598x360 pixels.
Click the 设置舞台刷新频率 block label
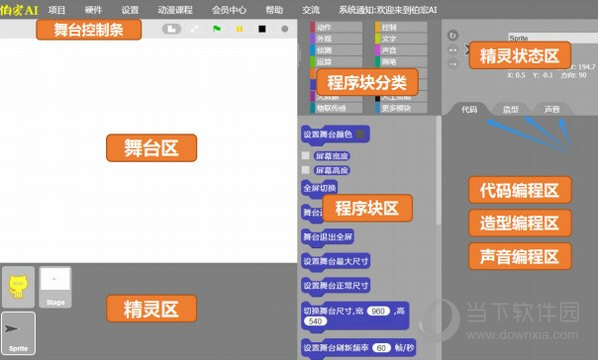click(x=336, y=348)
